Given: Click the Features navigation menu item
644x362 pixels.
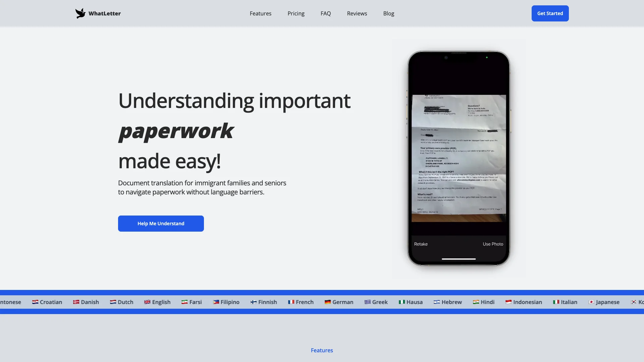Looking at the screenshot, I should pos(260,13).
